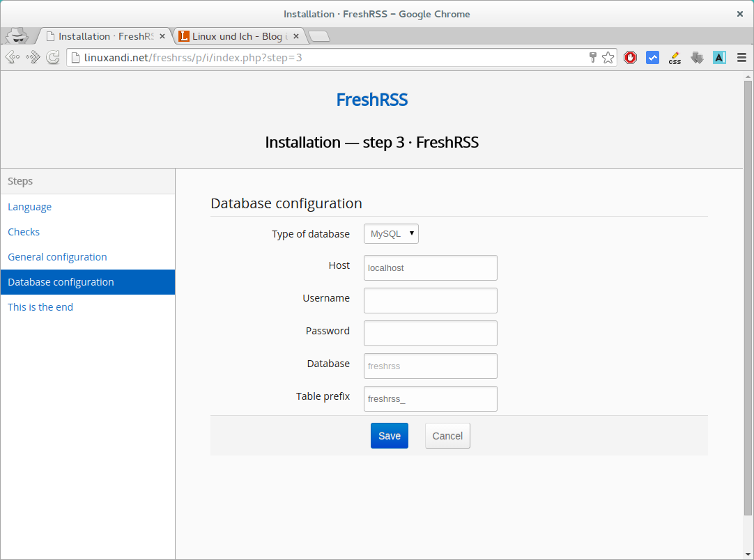Cancel the database configuration
The height and width of the screenshot is (560, 754).
pyautogui.click(x=447, y=436)
